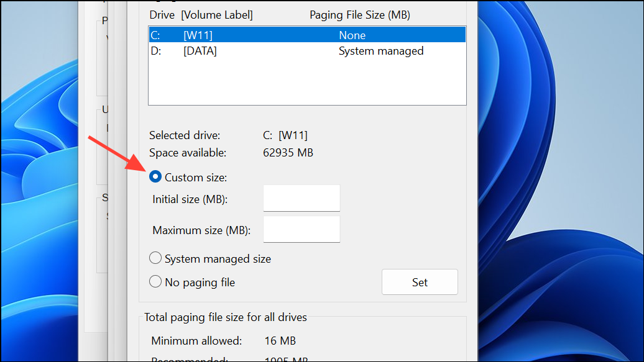Select the Custom size radio button
Screen dimensions: 644x362
(155, 178)
